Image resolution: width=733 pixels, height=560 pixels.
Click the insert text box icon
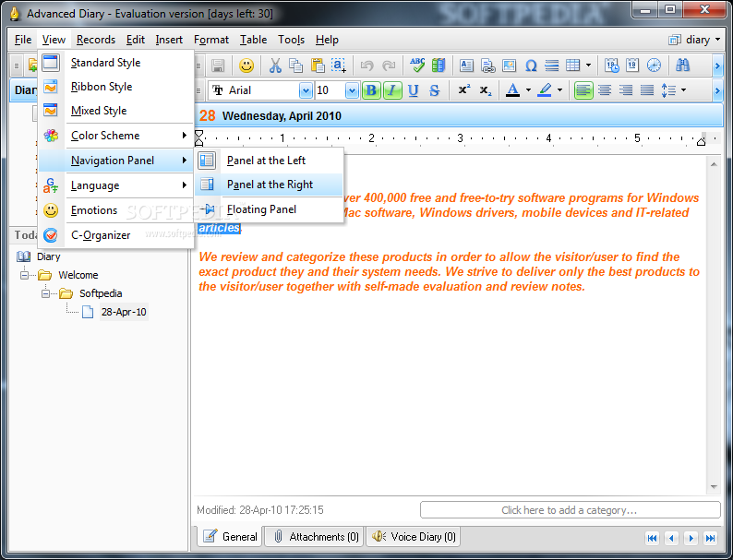click(466, 66)
